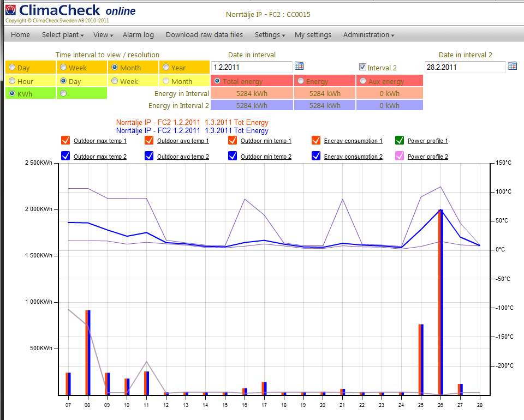Toggle the Power profile 1 checkbox
The width and height of the screenshot is (524, 420).
[x=400, y=140]
